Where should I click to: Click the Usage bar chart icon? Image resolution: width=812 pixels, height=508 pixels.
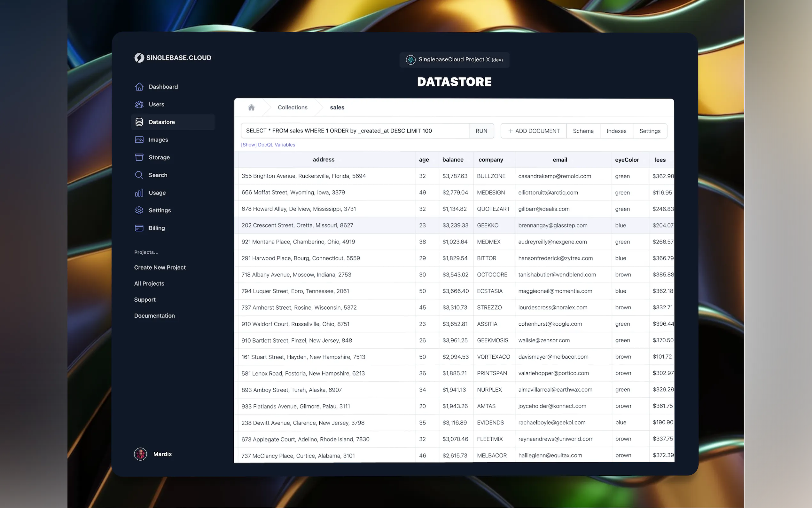click(139, 193)
